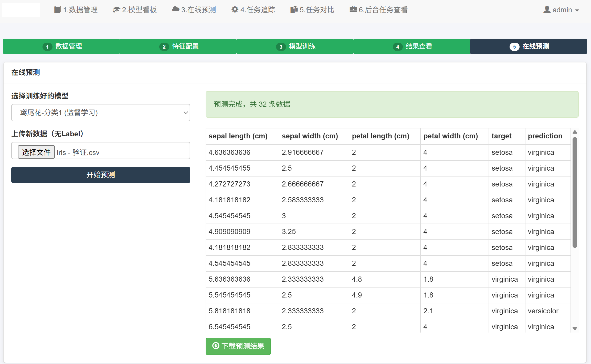The width and height of the screenshot is (591, 364).
Task: Click the 选择文件 file chooser button
Action: point(36,152)
